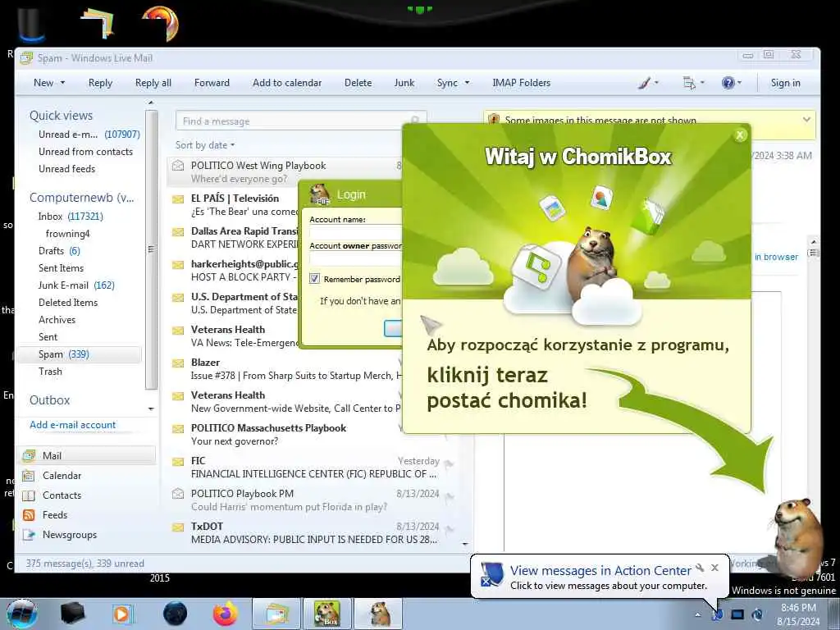Screen dimensions: 840x630
Task: Close the Action Center notification balloon
Action: click(714, 568)
